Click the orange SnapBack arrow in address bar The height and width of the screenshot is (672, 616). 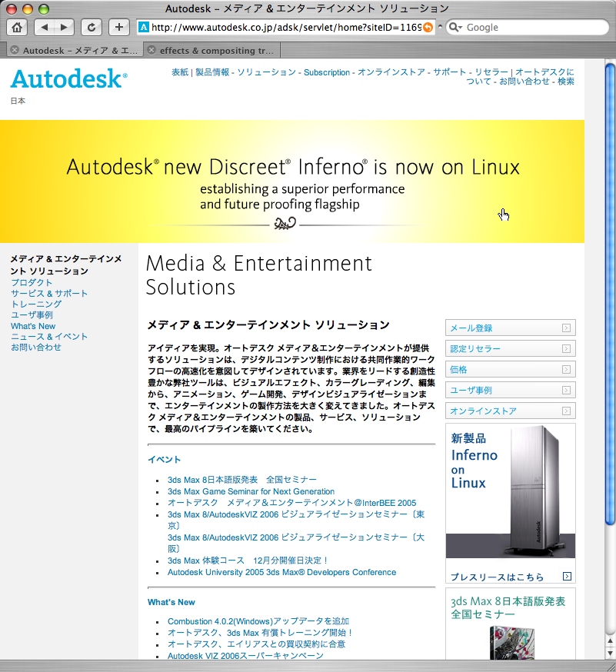(428, 28)
